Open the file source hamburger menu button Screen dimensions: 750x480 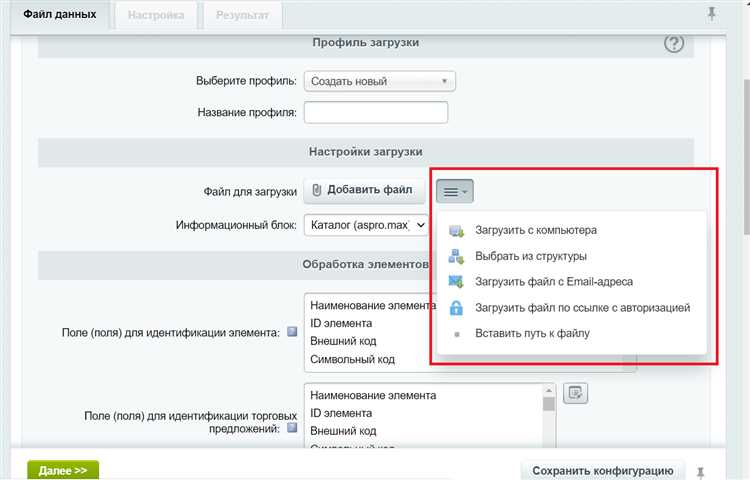click(454, 191)
